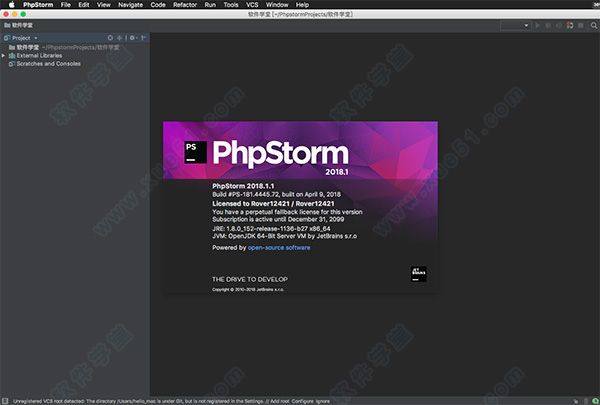The height and width of the screenshot is (405, 600).
Task: Click the project folder icon in tree
Action: pos(12,47)
